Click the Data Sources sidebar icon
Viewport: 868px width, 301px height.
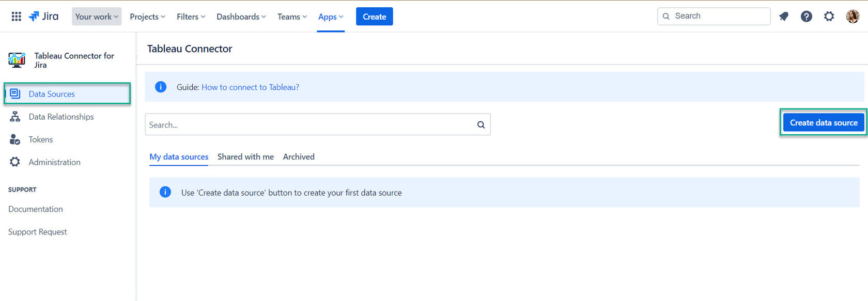point(15,93)
